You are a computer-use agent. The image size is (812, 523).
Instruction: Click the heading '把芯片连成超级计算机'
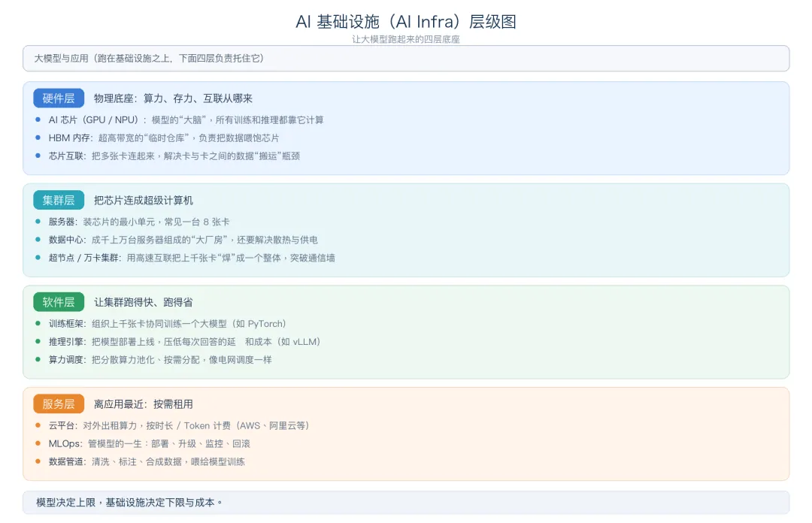click(x=144, y=201)
